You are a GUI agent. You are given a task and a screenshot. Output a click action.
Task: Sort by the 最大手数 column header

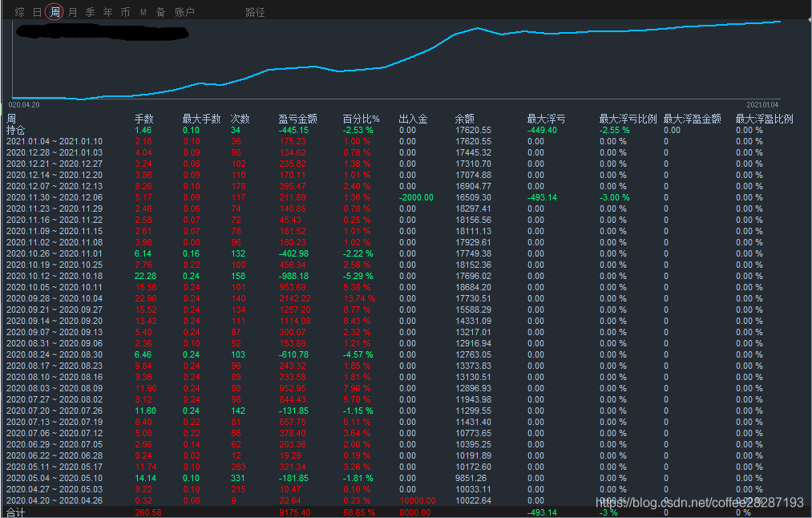(201, 119)
